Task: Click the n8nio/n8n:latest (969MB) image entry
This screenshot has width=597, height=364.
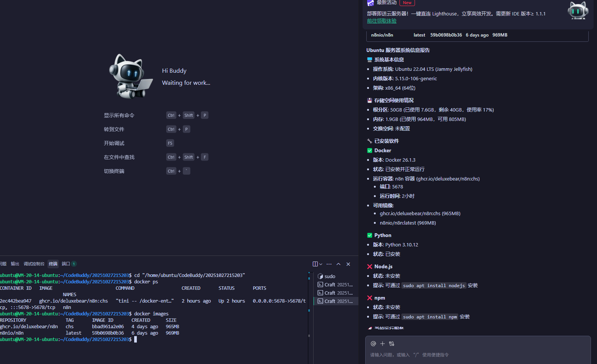Action: (408, 223)
